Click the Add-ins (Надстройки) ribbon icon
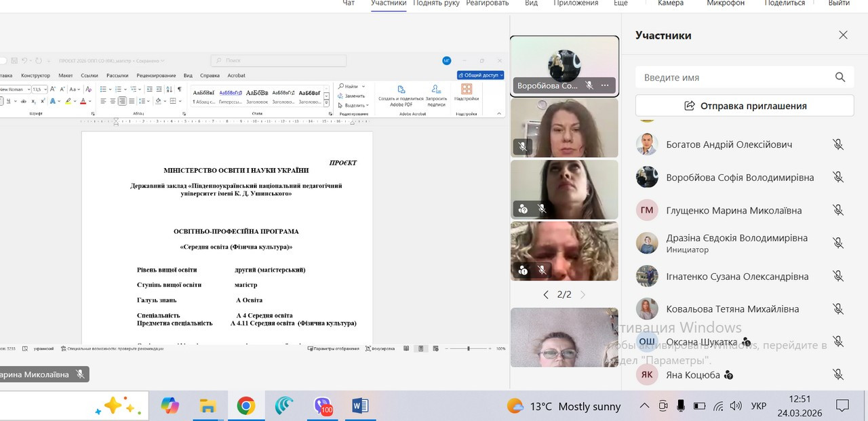 tap(467, 89)
